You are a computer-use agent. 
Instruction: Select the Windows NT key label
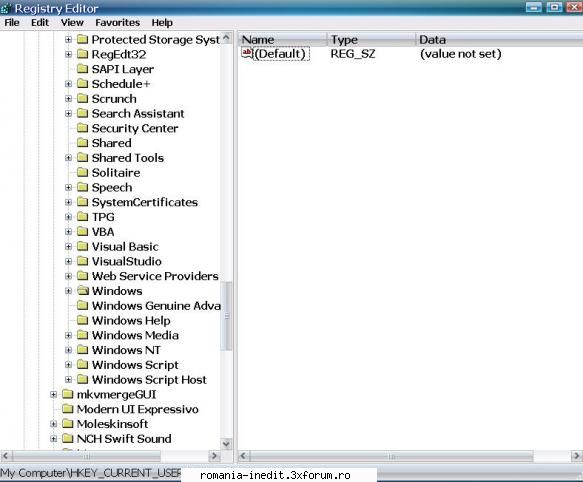pyautogui.click(x=126, y=350)
